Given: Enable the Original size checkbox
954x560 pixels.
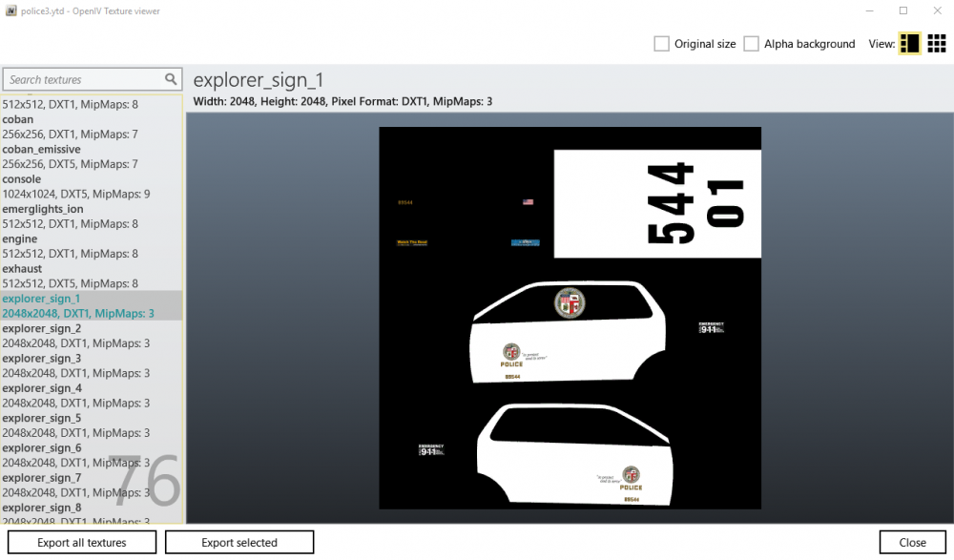Looking at the screenshot, I should point(662,43).
